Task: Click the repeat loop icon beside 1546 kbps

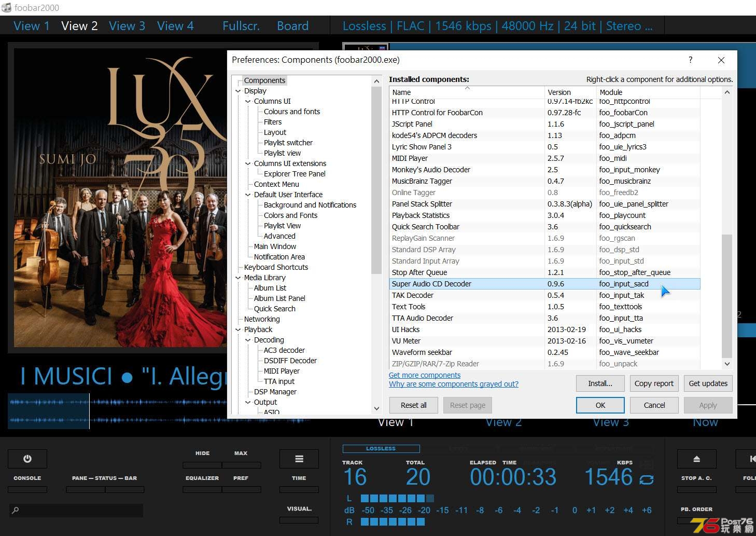Action: [x=646, y=479]
